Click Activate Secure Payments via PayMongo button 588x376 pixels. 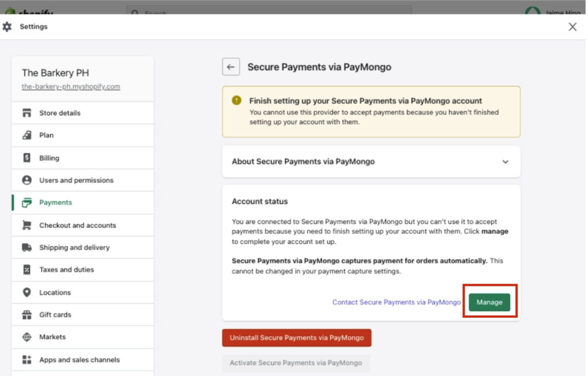coord(296,363)
